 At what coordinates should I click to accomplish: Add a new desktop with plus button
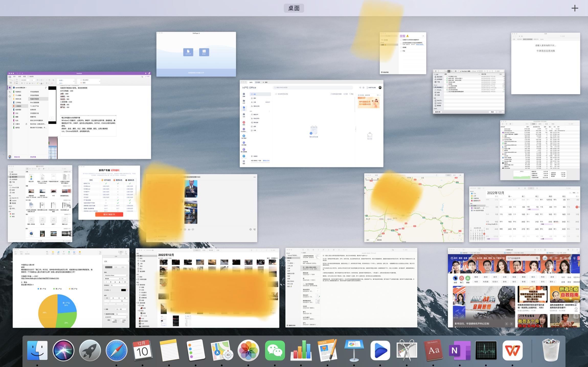click(575, 8)
